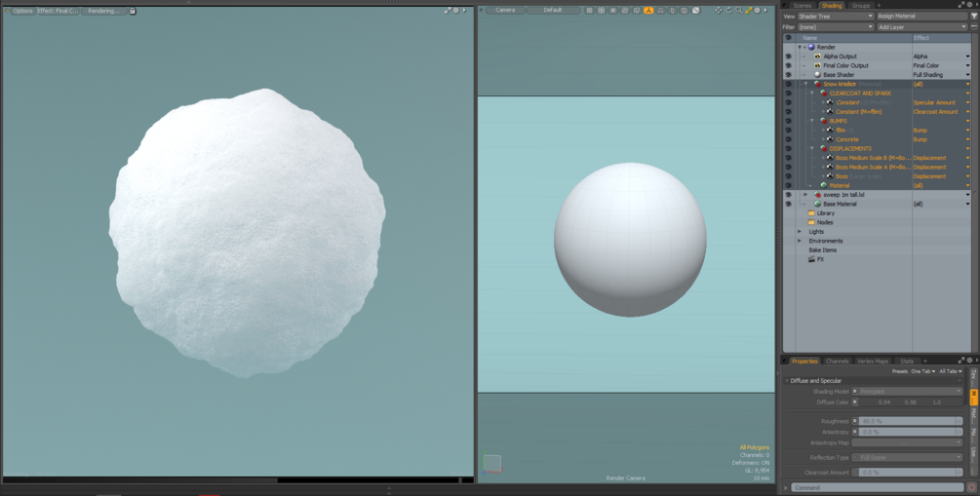Click the Effect: Final C... button

(59, 11)
